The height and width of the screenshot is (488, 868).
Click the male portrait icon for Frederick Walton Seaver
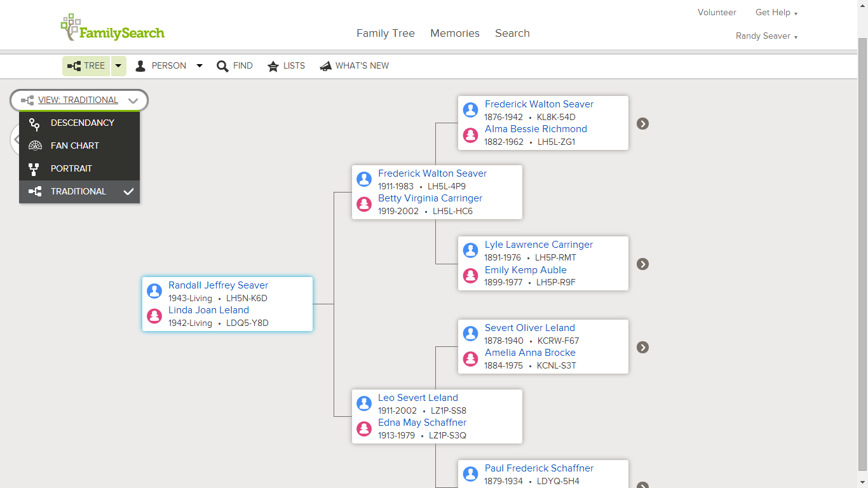coord(470,109)
